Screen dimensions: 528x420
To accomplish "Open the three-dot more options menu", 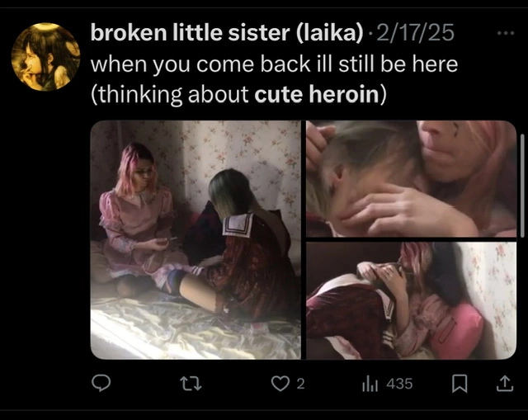I will (506, 33).
